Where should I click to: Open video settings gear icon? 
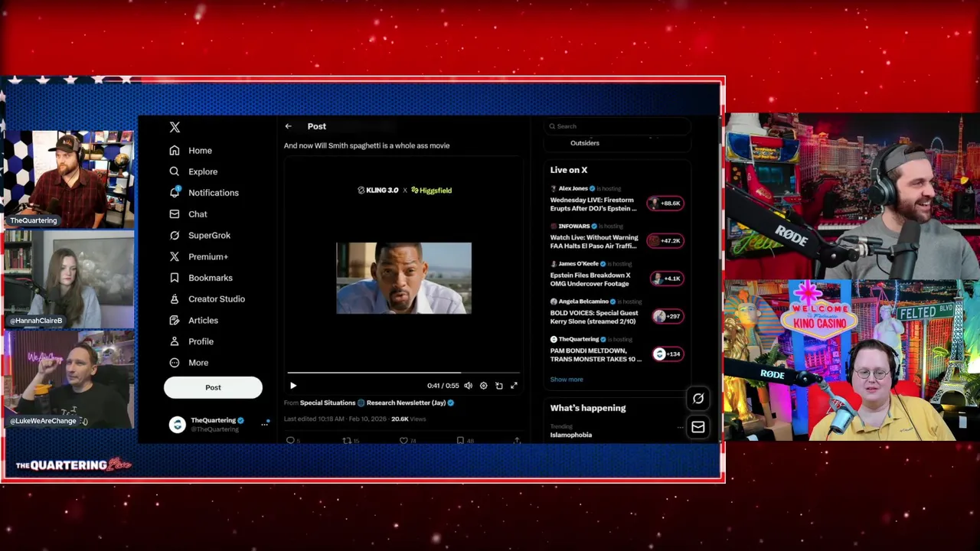pos(483,386)
